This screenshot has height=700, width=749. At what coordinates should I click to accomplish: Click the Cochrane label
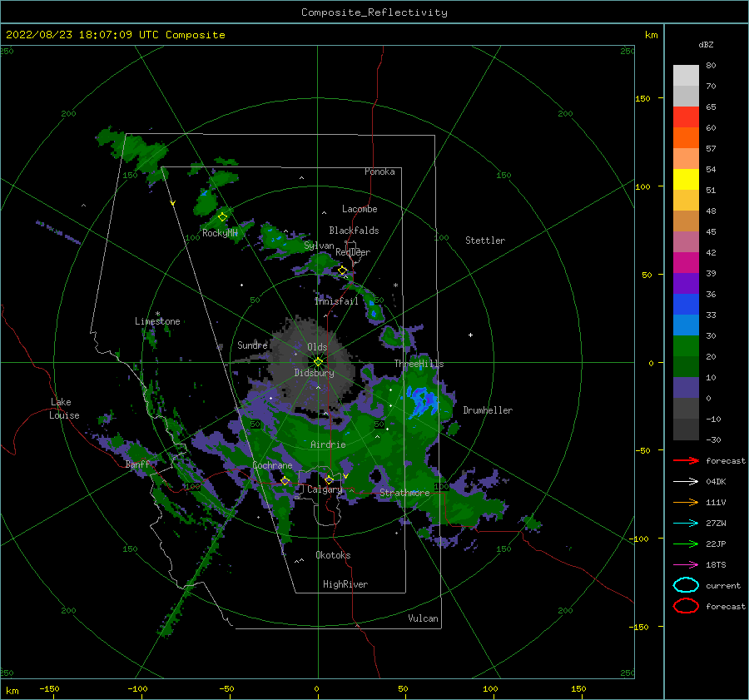tap(272, 465)
